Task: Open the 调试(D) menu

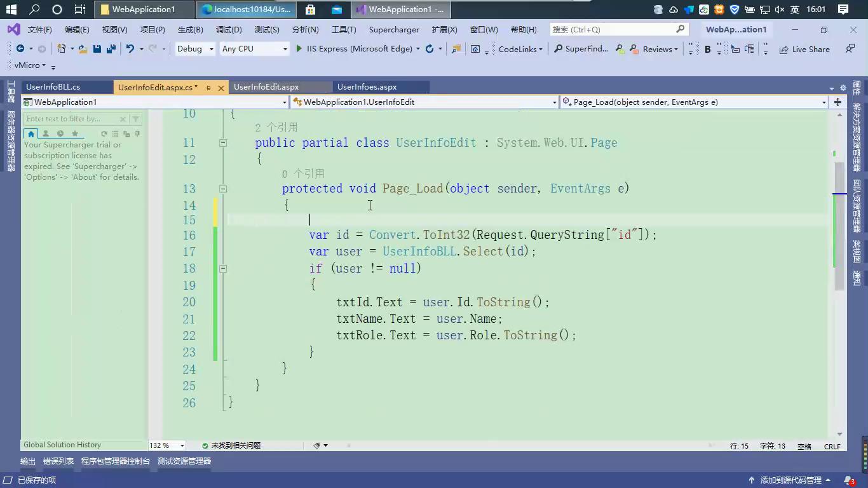Action: (x=229, y=29)
